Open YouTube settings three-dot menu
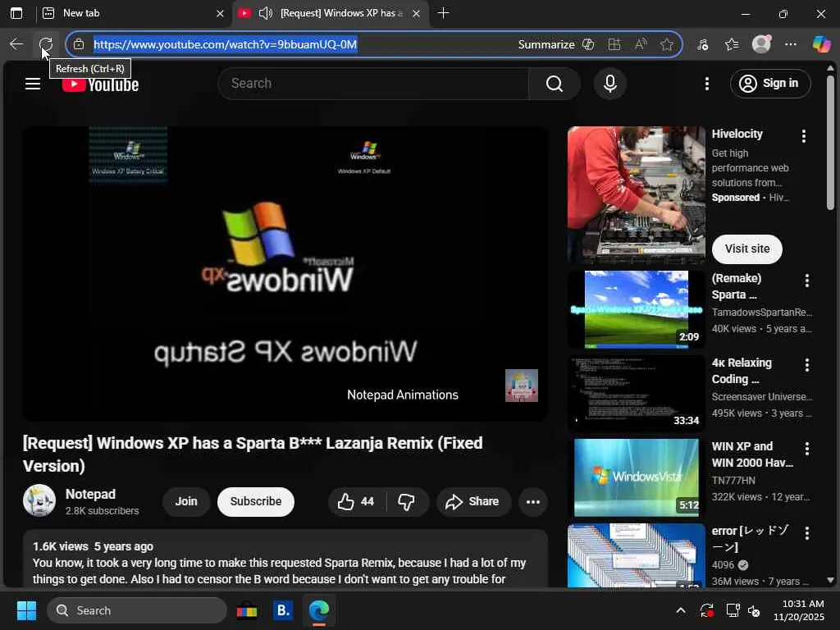 (x=706, y=84)
